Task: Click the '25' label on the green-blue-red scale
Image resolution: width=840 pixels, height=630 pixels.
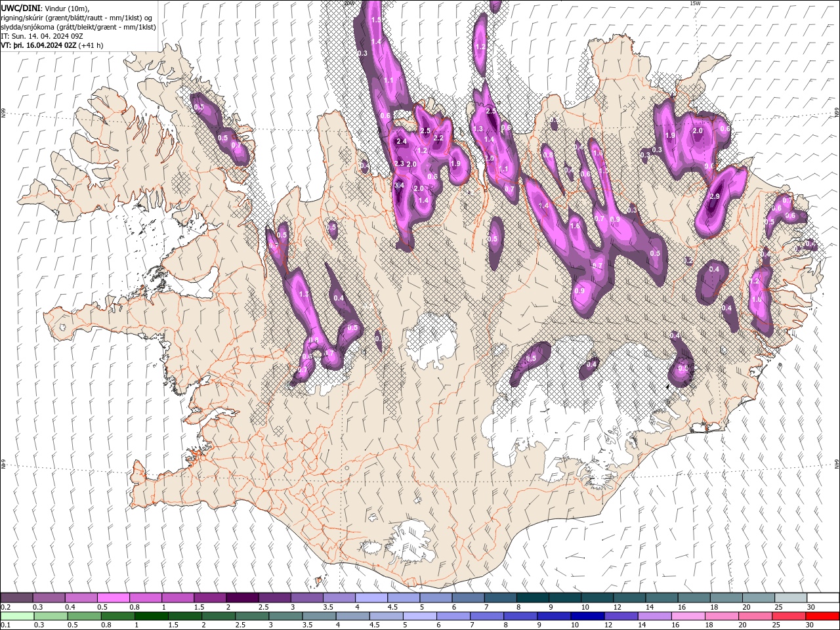Action: coord(777,625)
